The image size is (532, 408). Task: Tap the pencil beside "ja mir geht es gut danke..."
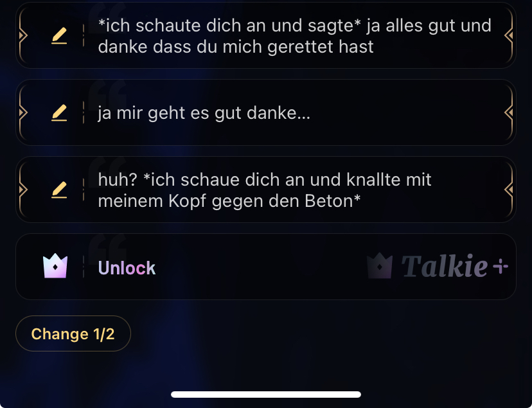(x=59, y=112)
